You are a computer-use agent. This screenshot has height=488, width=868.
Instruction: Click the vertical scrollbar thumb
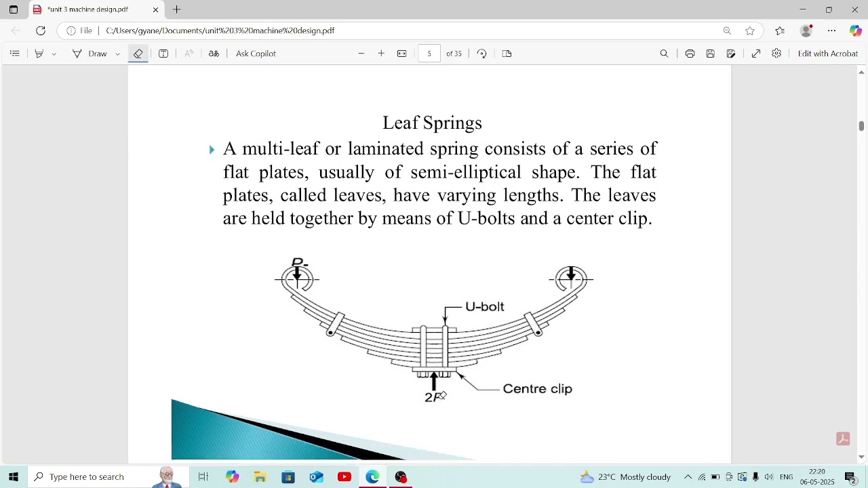pyautogui.click(x=861, y=126)
